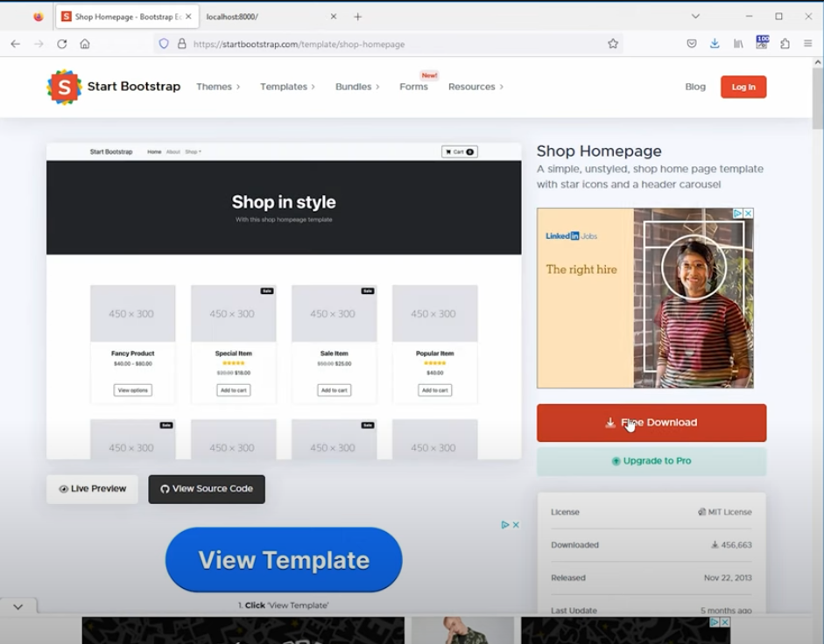Click the Shop Homepage preview thumbnail

[x=284, y=302]
